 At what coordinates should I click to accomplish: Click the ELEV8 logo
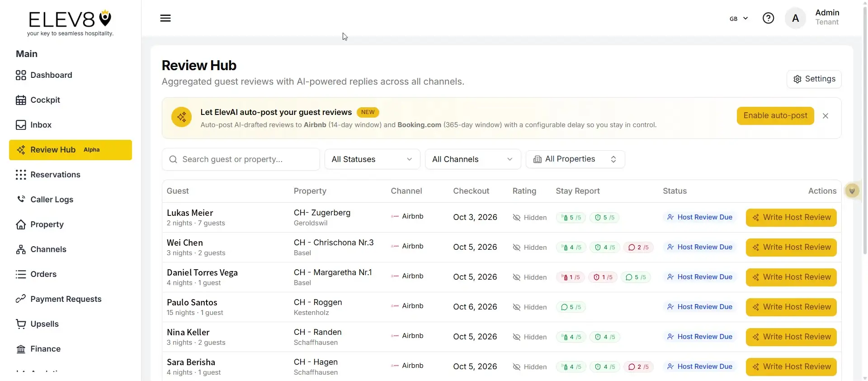(x=70, y=23)
